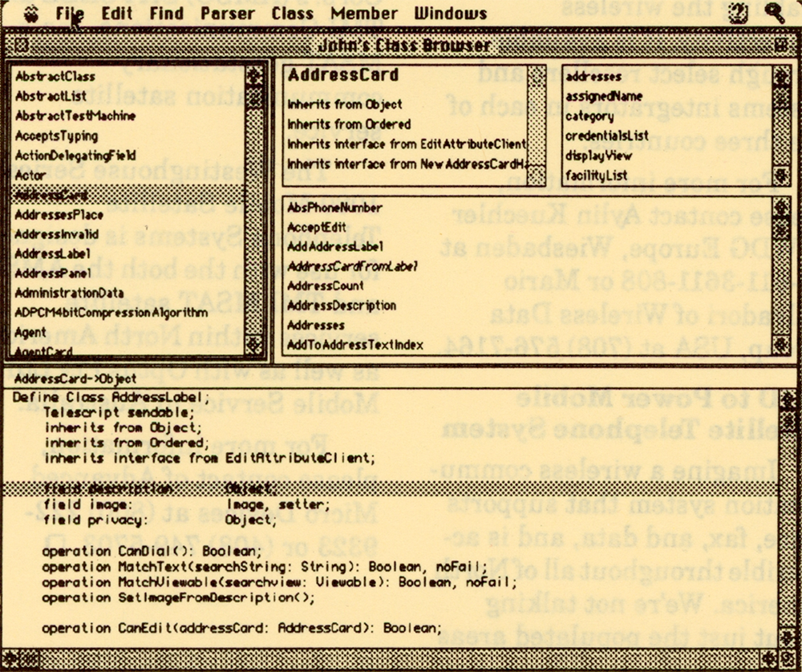Viewport: 802px width, 672px height.
Task: Select AddressDescription member
Action: coord(342,306)
